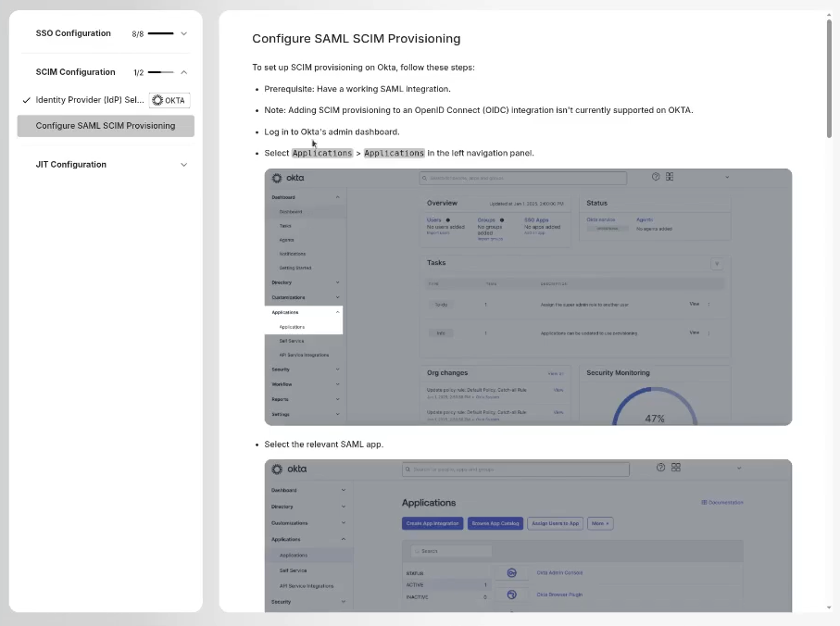Image resolution: width=840 pixels, height=626 pixels.
Task: Click the highlighted Applications menu in screenshot
Action: point(304,313)
